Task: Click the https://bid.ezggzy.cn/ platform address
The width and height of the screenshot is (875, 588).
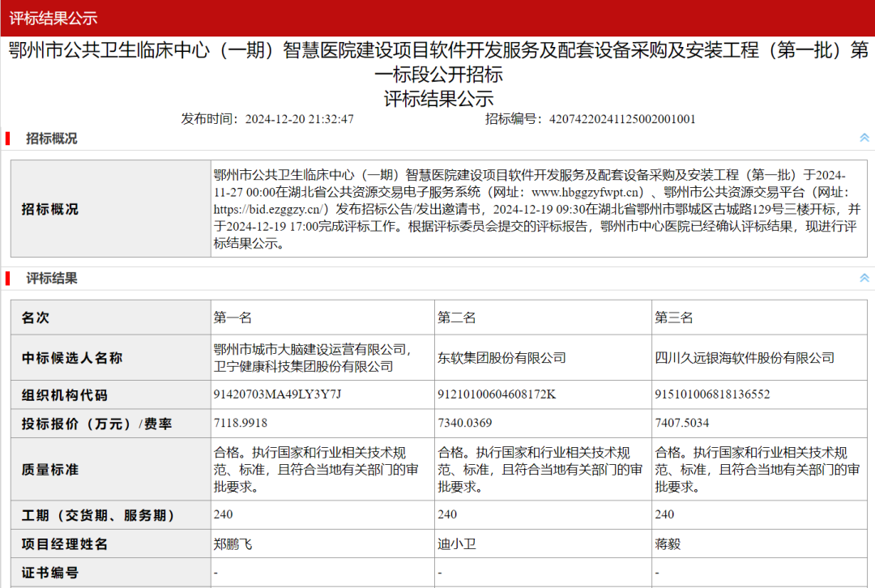Action: click(x=268, y=209)
